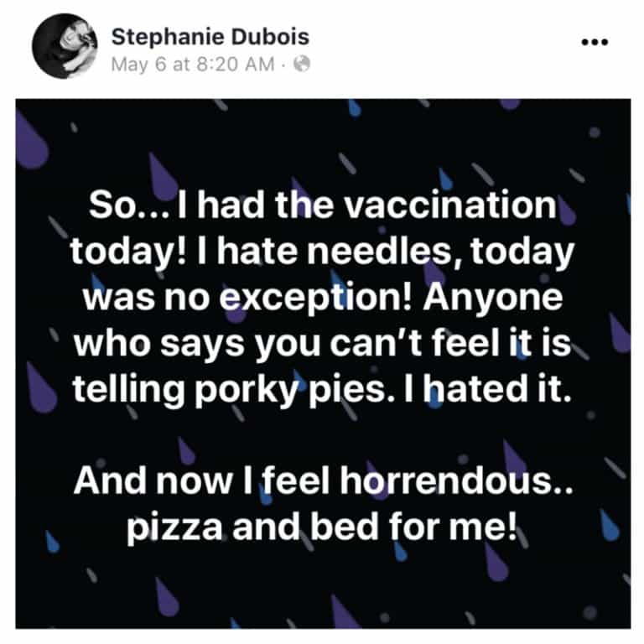The height and width of the screenshot is (644, 644).
Task: Click the line "today! I hate needles, today"
Action: coord(322,249)
